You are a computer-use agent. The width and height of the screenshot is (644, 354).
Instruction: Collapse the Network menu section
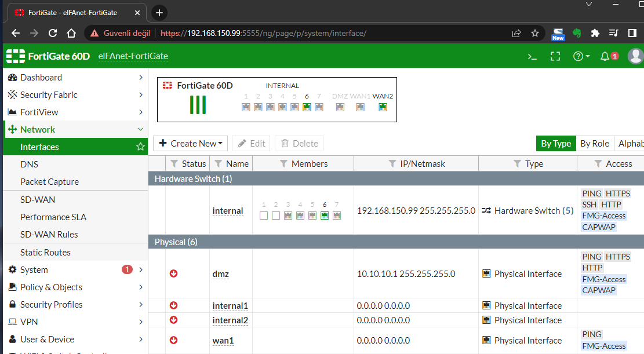[140, 130]
